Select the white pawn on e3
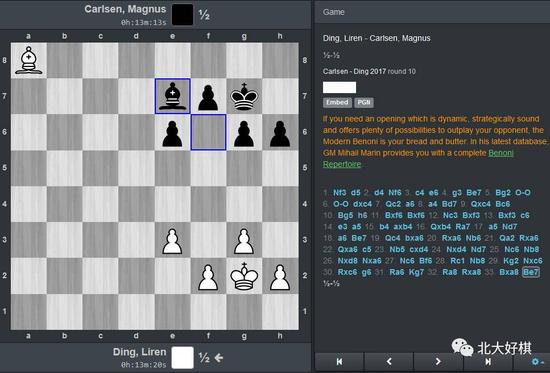 pyautogui.click(x=172, y=240)
